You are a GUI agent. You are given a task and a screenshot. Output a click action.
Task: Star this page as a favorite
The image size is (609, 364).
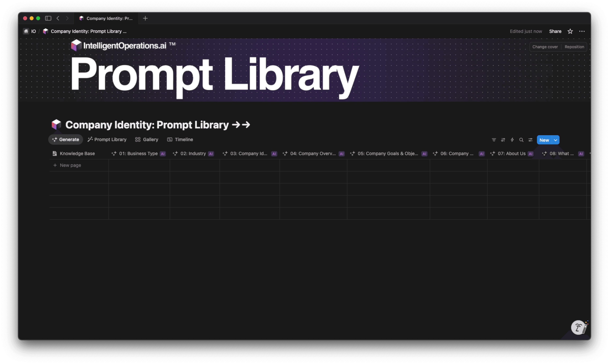click(x=570, y=31)
